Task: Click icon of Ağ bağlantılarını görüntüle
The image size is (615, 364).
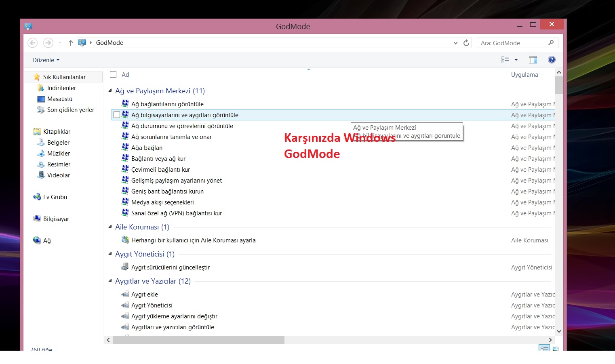Action: (x=125, y=104)
